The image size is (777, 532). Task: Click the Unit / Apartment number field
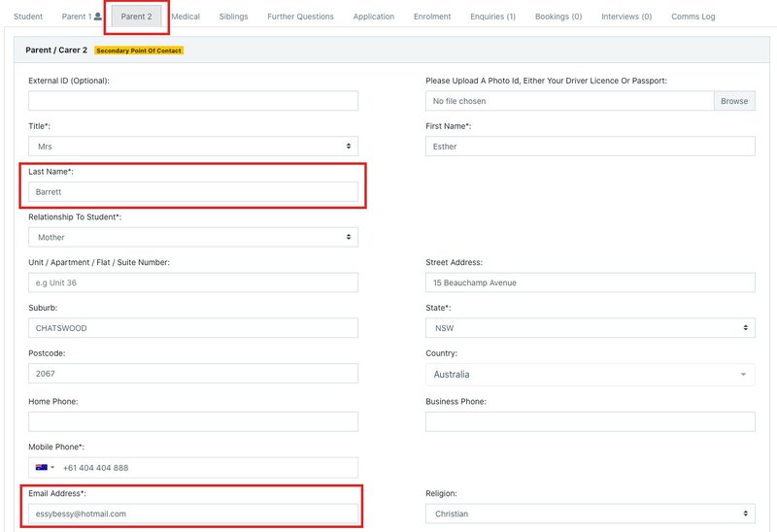point(193,283)
